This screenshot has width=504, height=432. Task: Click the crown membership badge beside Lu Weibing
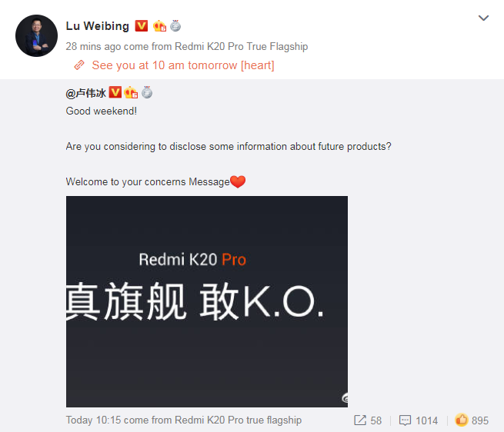159,25
